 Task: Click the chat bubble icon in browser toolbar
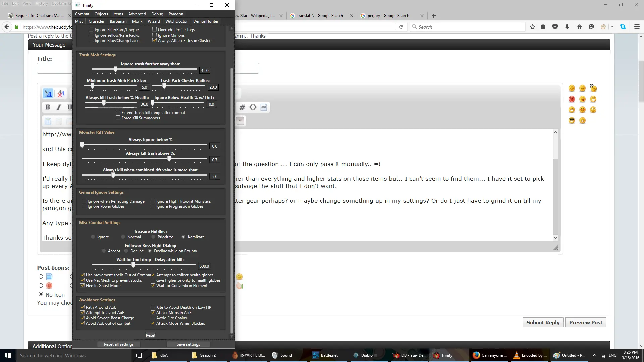click(x=591, y=27)
